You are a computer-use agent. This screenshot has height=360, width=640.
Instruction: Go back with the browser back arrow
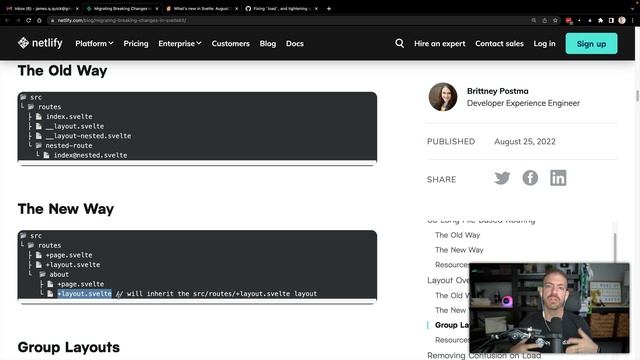(7, 20)
